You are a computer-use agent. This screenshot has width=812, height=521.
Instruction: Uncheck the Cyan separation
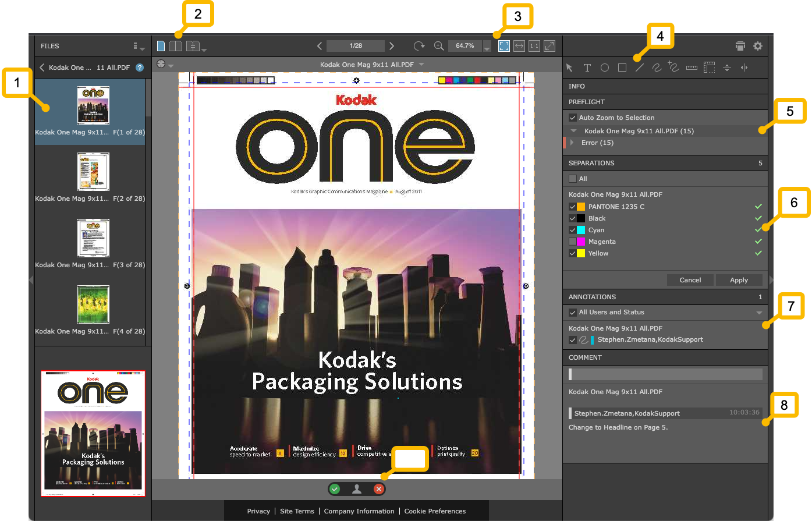(x=573, y=230)
